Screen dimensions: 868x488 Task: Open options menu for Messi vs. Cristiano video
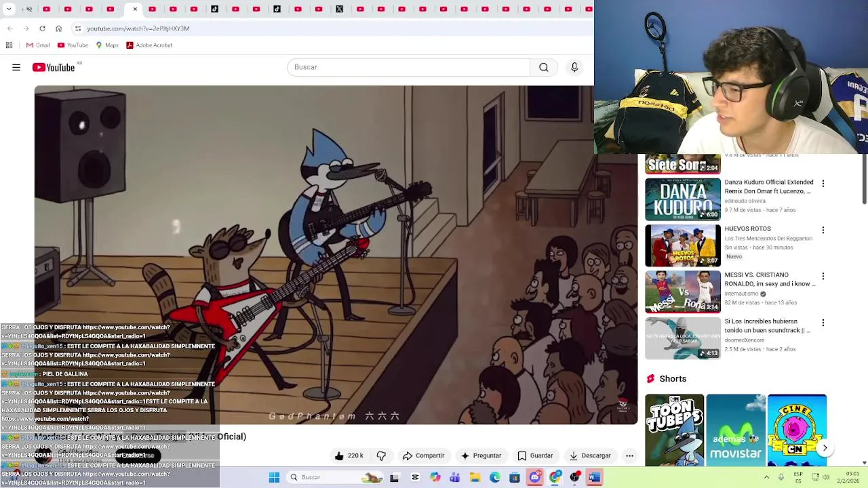[823, 276]
